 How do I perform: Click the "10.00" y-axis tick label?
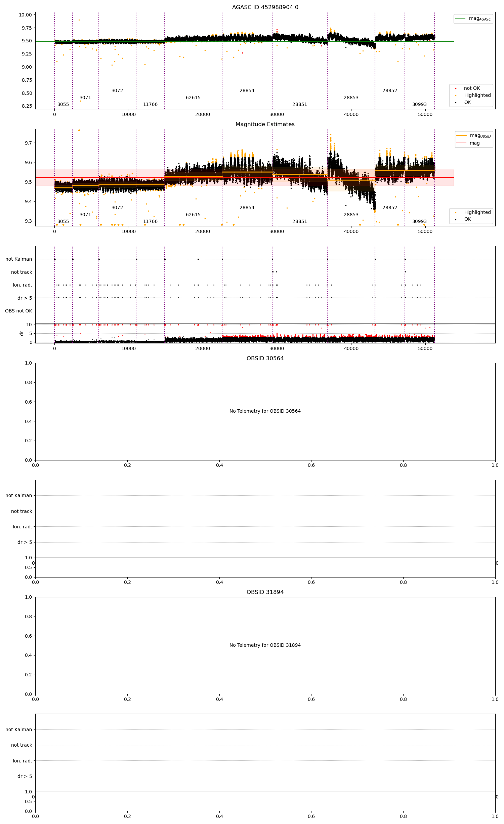pos(25,15)
